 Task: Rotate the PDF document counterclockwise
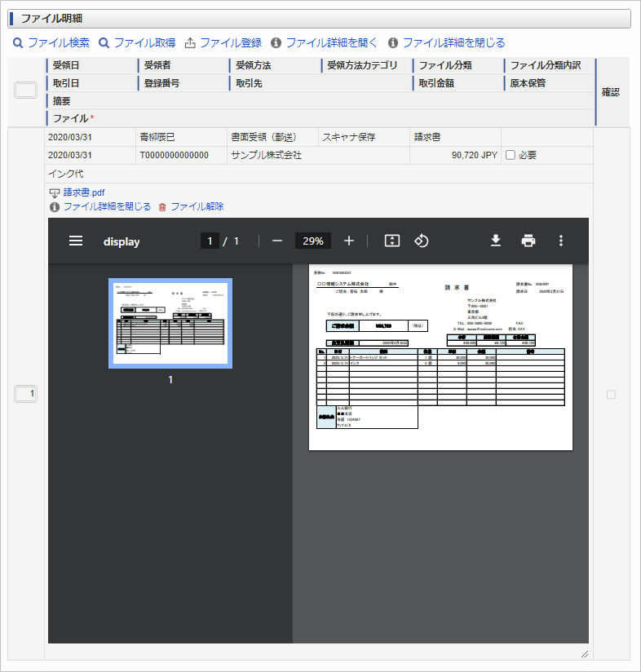pyautogui.click(x=422, y=241)
